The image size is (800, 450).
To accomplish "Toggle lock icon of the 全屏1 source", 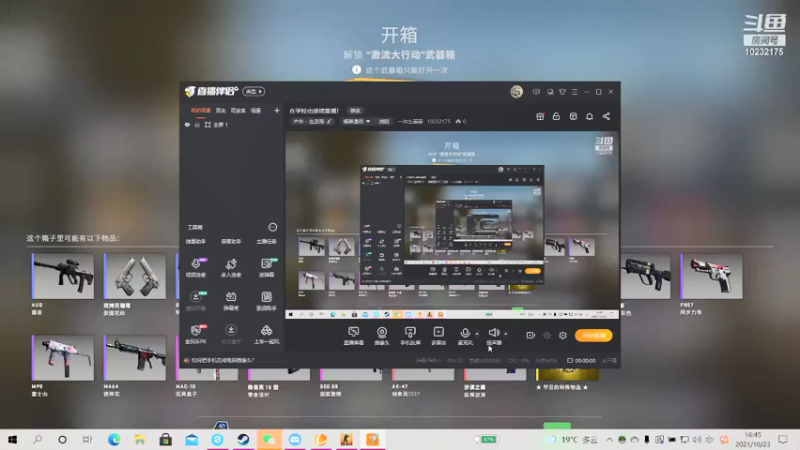I will (197, 124).
